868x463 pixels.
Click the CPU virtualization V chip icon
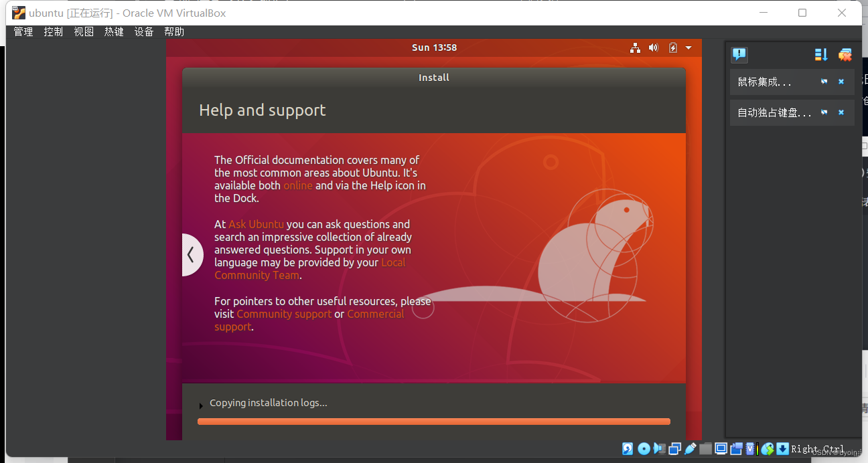(x=750, y=448)
